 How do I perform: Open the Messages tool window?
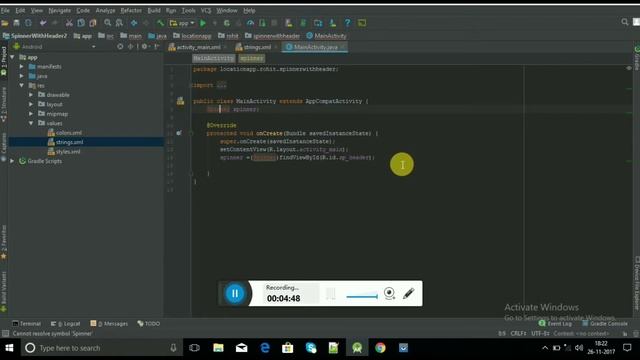(109, 324)
